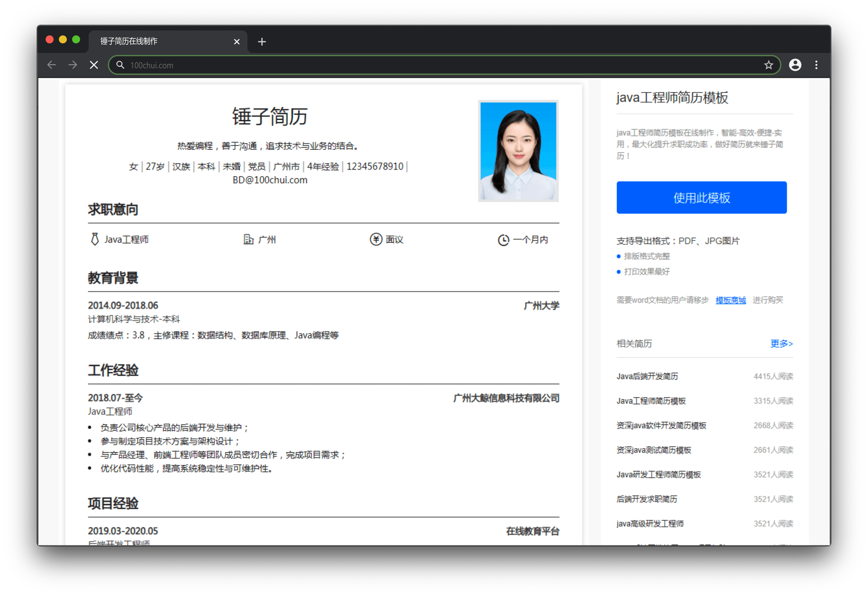Click the resume profile photo

(x=518, y=151)
